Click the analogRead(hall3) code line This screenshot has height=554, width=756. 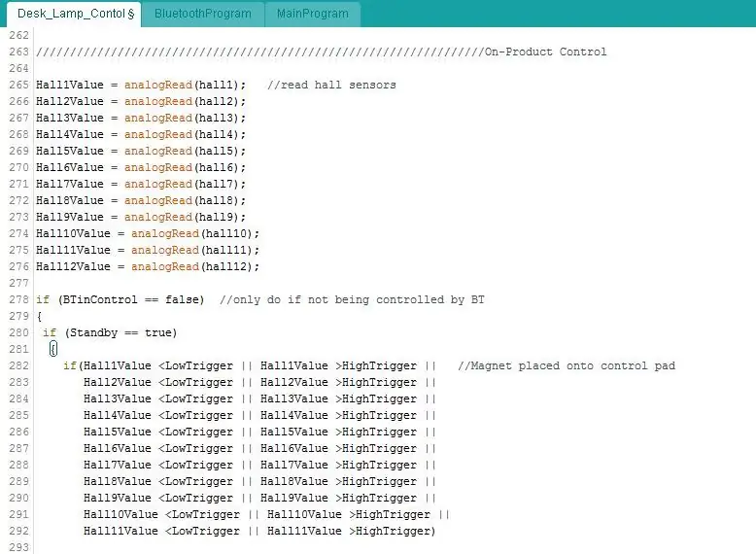[141, 118]
